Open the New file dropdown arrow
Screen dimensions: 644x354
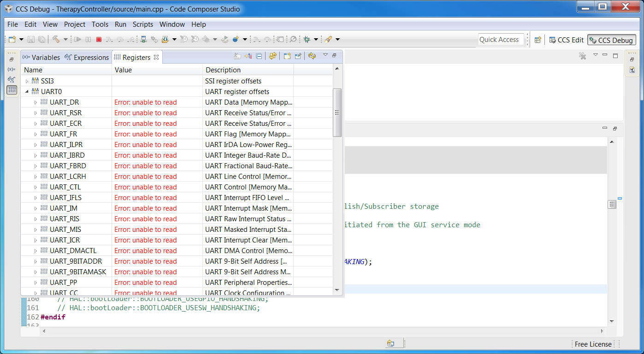(21, 40)
